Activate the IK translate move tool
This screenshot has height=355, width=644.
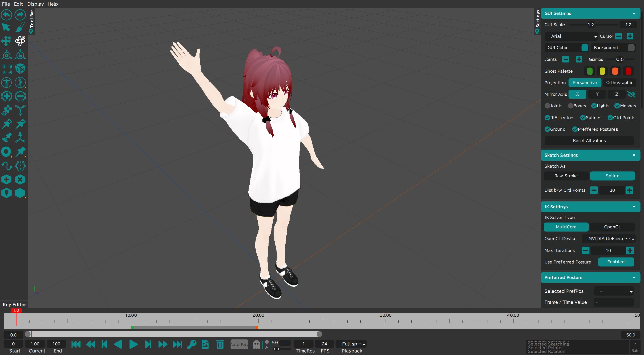[6, 41]
